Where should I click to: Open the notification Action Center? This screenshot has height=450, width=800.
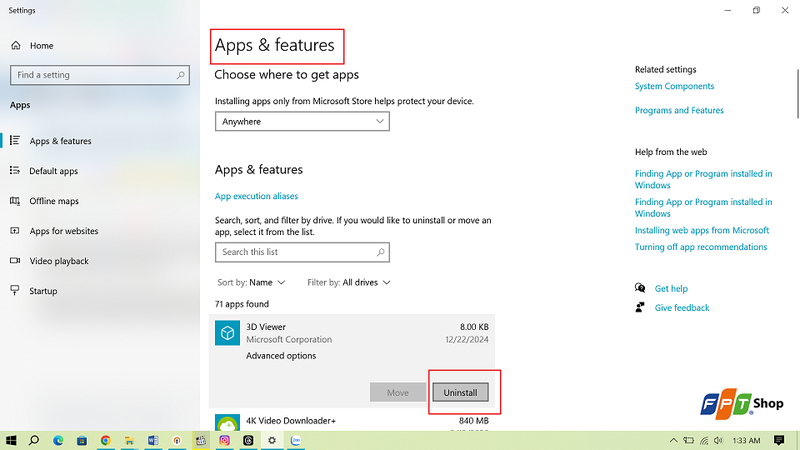[779, 440]
